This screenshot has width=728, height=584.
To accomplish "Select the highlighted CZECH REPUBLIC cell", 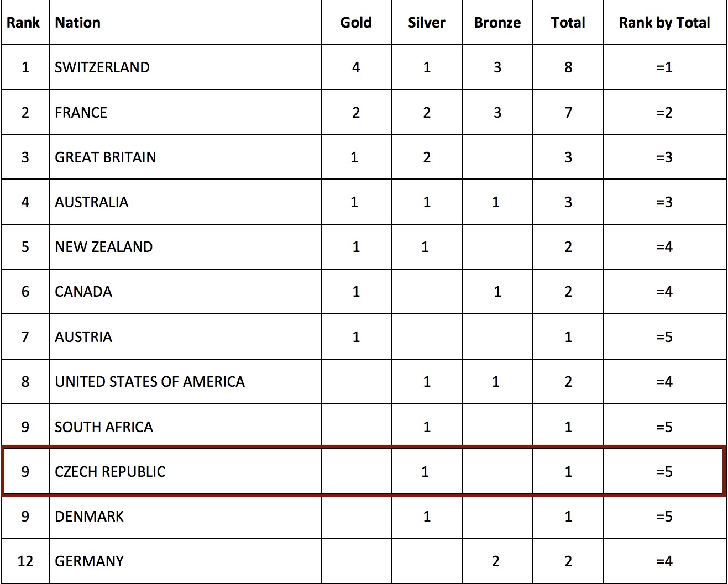I will [x=185, y=471].
